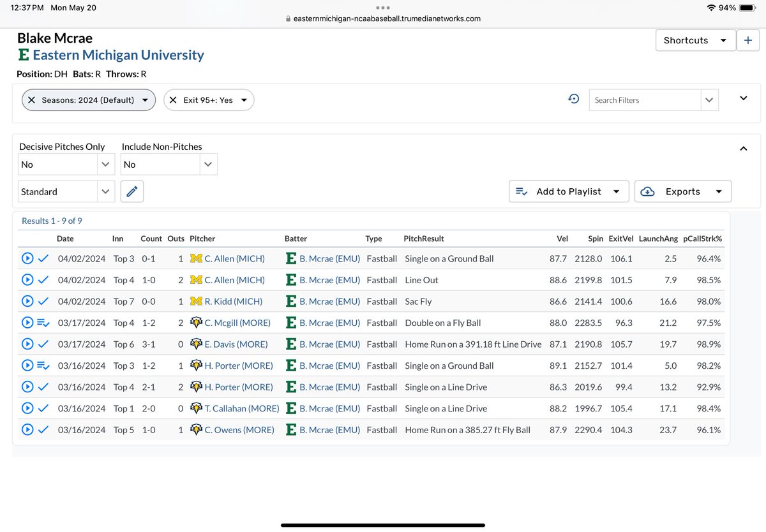Open pitcher R. Kidd (MICH) link
Image resolution: width=766 pixels, height=532 pixels.
pyautogui.click(x=234, y=301)
